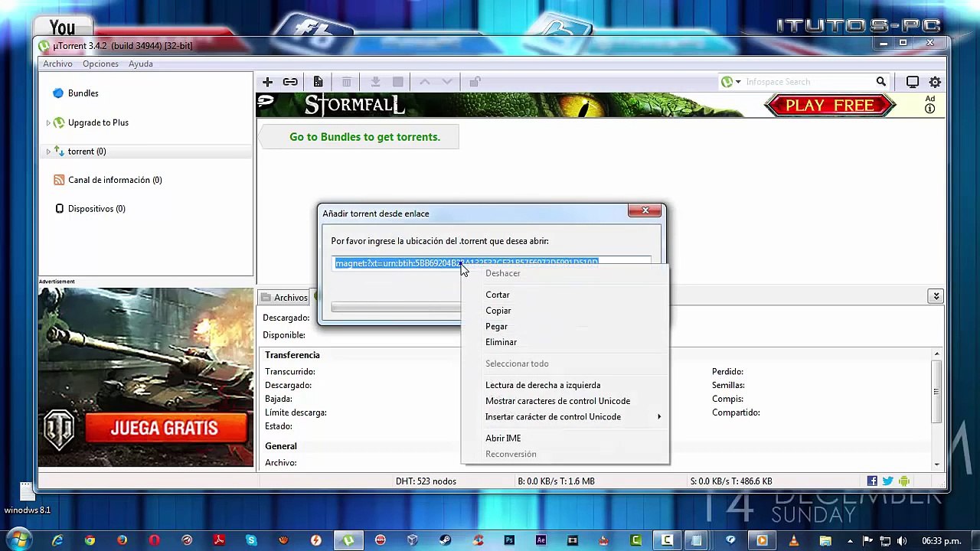Click DHT: 523 nodos in status bar
The height and width of the screenshot is (551, 980).
click(426, 481)
